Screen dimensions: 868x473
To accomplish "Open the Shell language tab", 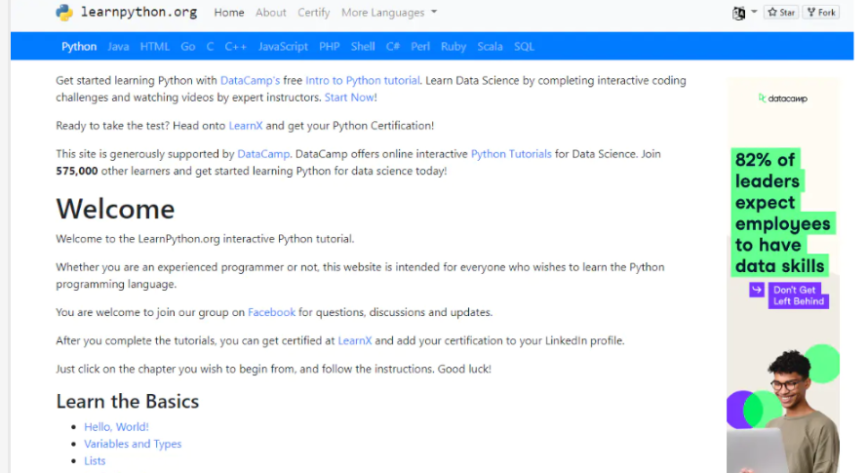I will (x=363, y=47).
